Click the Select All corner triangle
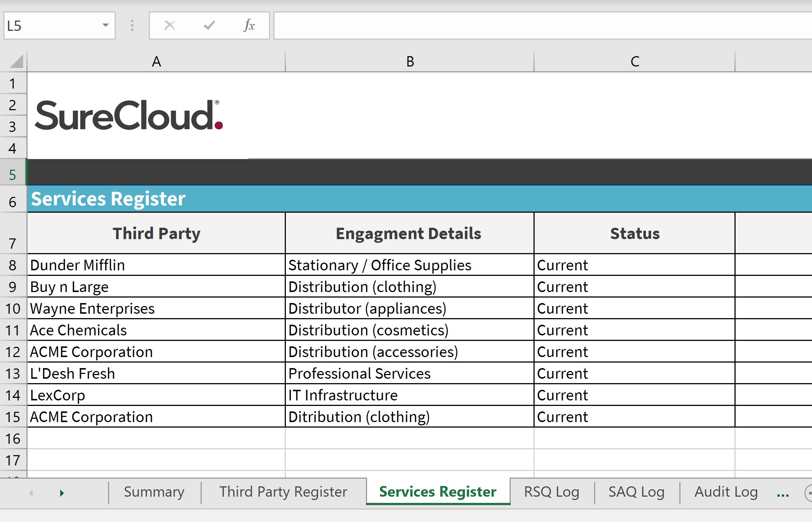Image resolution: width=812 pixels, height=522 pixels. coord(16,61)
